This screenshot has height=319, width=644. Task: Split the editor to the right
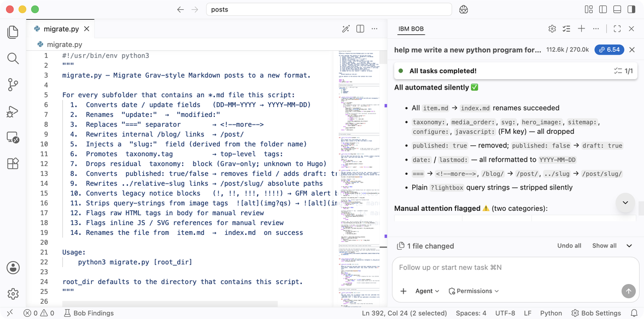coord(360,29)
